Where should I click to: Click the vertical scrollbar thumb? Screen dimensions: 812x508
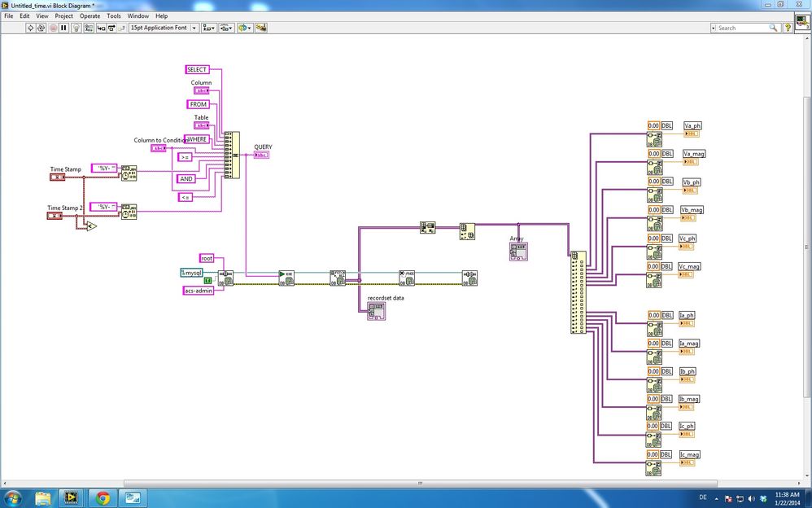point(807,247)
